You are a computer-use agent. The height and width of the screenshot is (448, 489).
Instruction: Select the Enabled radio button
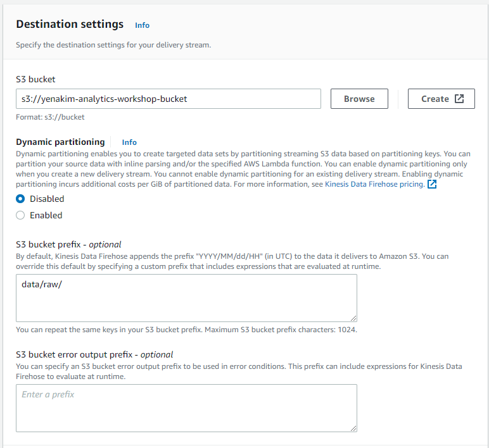[x=21, y=215]
